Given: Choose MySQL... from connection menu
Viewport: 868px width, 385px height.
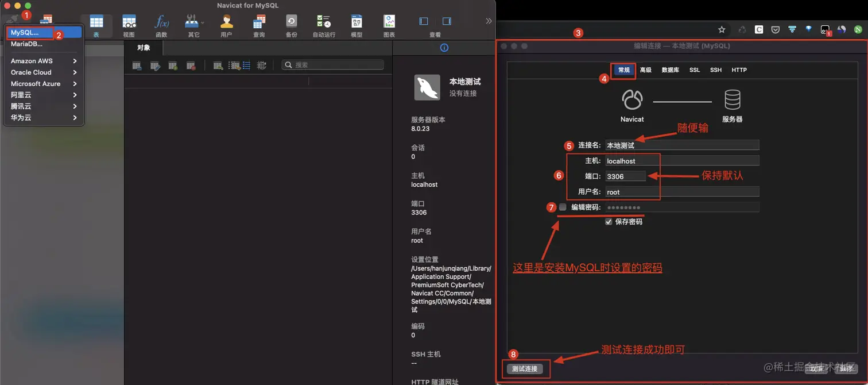Looking at the screenshot, I should [45, 33].
